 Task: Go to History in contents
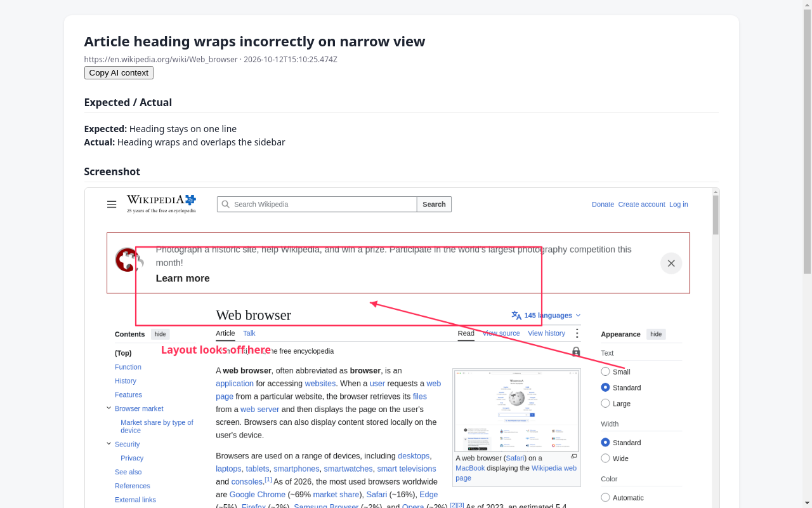(x=126, y=381)
